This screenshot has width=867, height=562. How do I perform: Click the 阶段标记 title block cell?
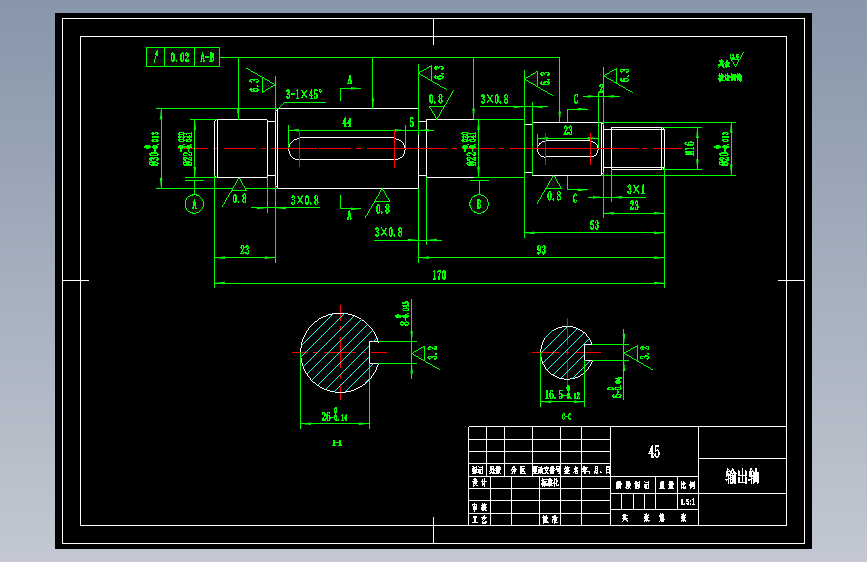[x=633, y=485]
